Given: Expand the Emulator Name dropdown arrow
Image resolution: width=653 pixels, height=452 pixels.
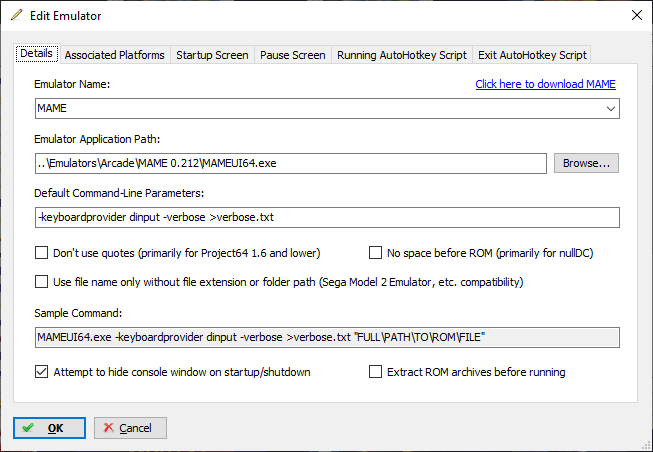Looking at the screenshot, I should (611, 109).
